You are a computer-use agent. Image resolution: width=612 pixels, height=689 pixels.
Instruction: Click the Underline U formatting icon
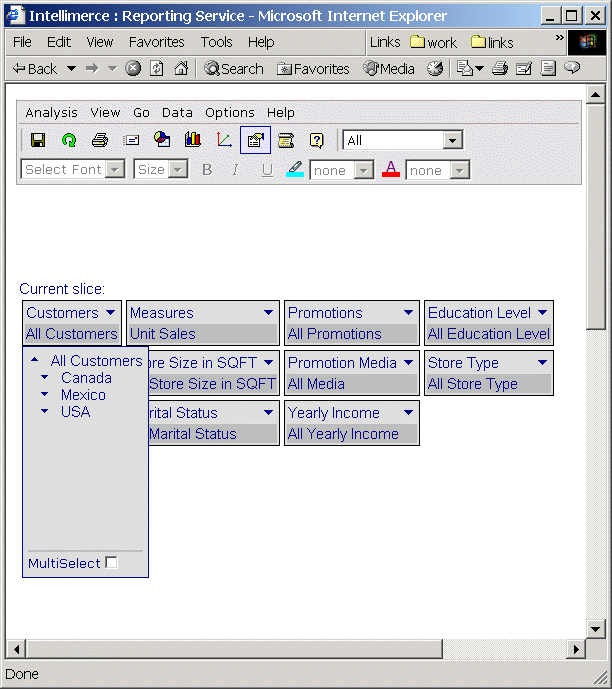(x=267, y=170)
